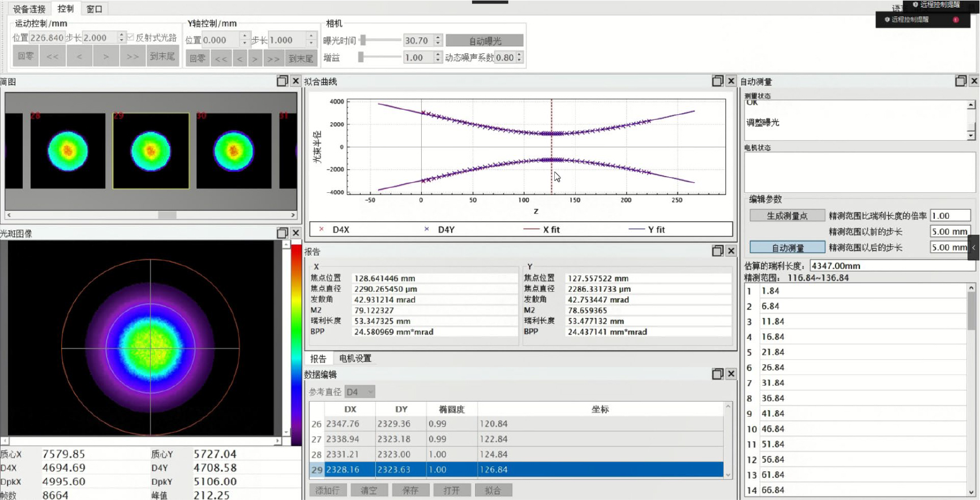This screenshot has height=500, width=980.
Task: Decrease 动态噪声系数 with the spinner down arrow
Action: click(519, 60)
